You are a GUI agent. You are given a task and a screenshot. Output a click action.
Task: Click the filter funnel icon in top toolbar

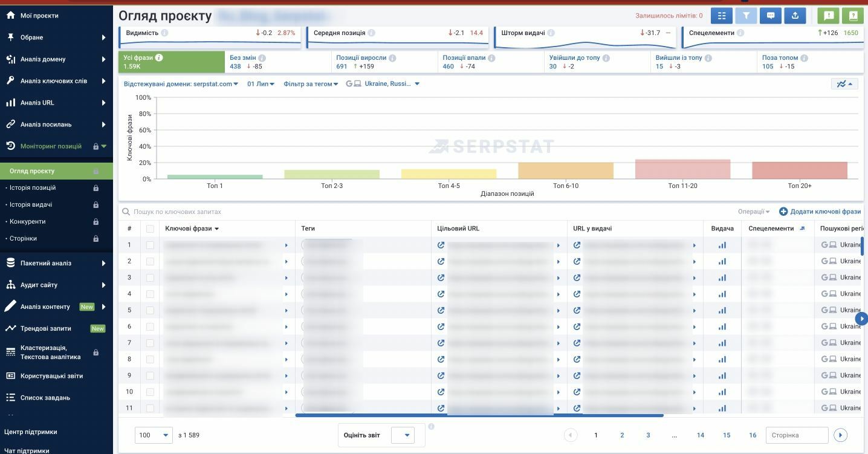pos(746,16)
